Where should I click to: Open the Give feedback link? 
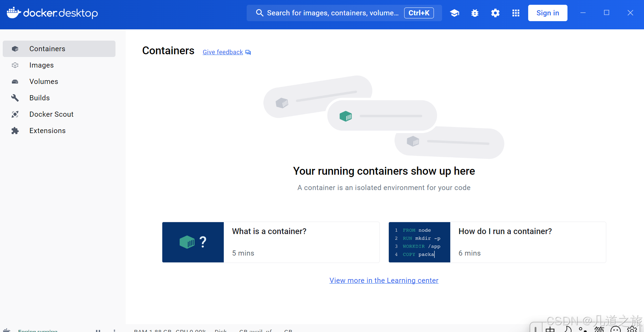222,52
